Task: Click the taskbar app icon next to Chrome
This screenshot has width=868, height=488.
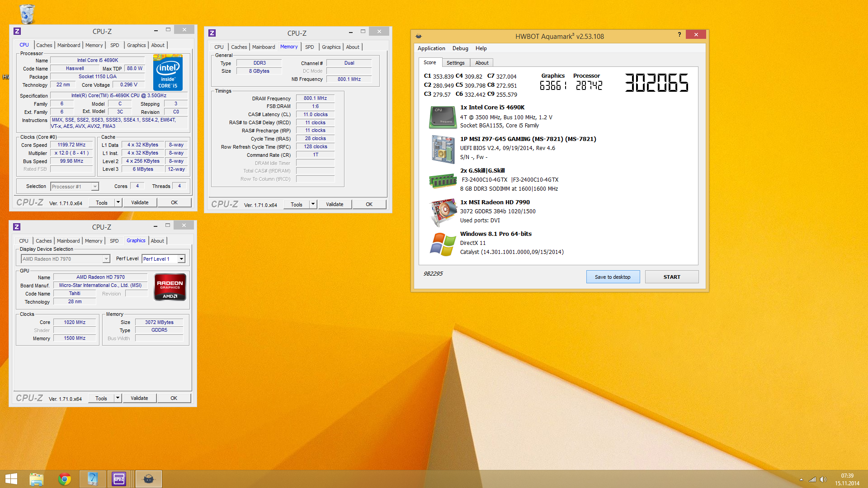Action: pyautogui.click(x=92, y=479)
